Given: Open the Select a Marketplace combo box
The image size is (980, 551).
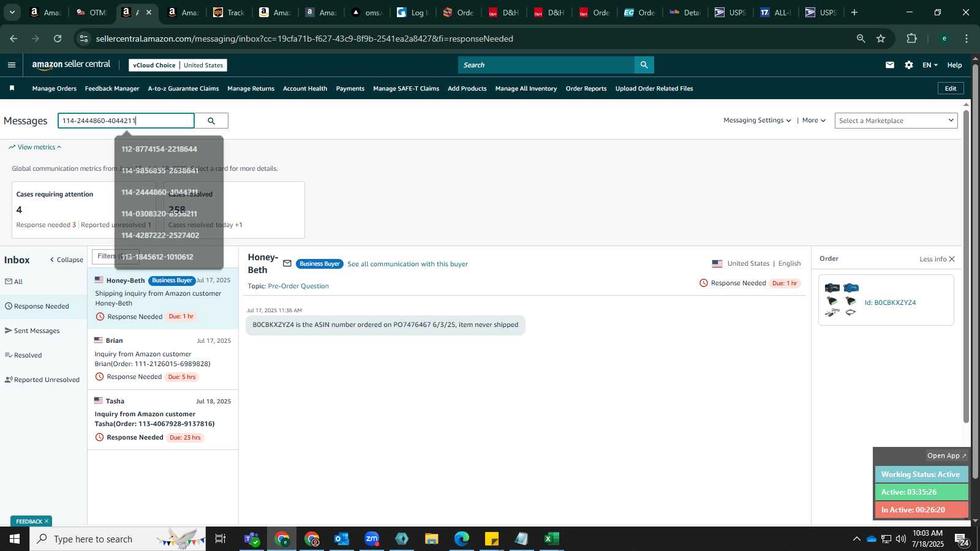Looking at the screenshot, I should [895, 121].
